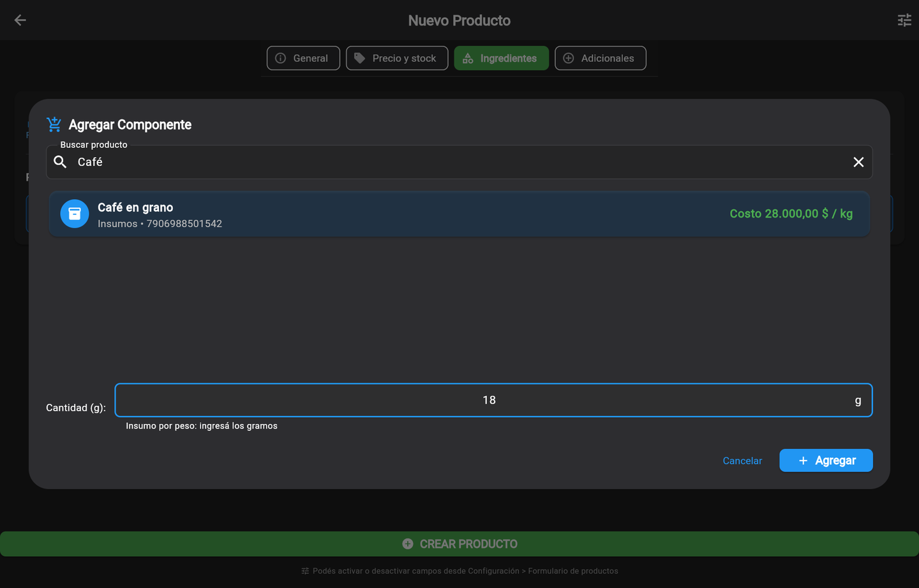Screen dimensions: 919x588
Task: Go to the Adicionales tab
Action: (601, 58)
